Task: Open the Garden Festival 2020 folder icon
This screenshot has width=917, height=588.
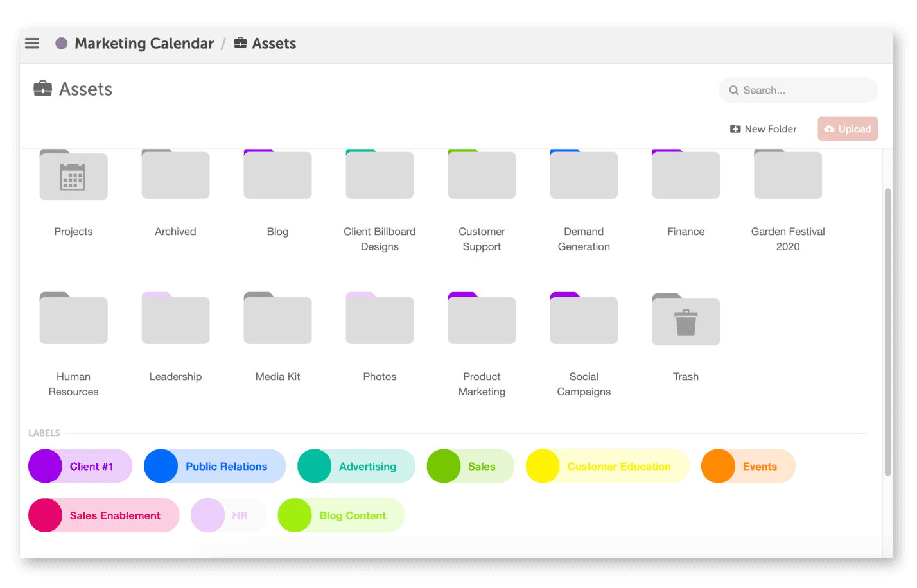Action: pos(788,175)
